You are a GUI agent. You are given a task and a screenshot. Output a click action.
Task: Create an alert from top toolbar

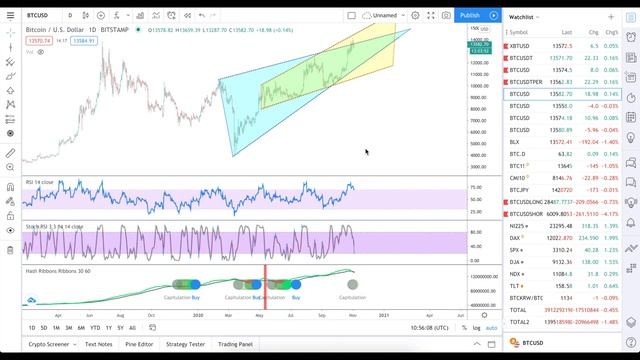coord(171,16)
